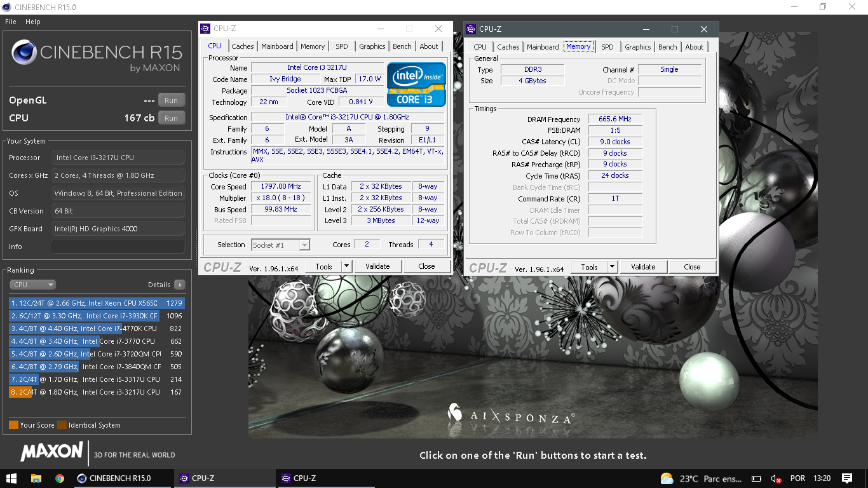Click the empty Info input field
The width and height of the screenshot is (868, 488).
[118, 247]
